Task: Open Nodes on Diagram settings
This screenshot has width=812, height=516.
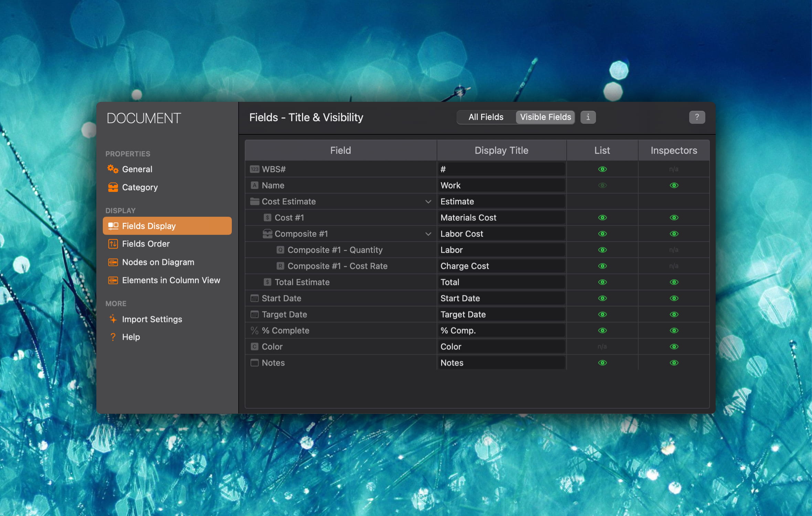Action: (158, 262)
